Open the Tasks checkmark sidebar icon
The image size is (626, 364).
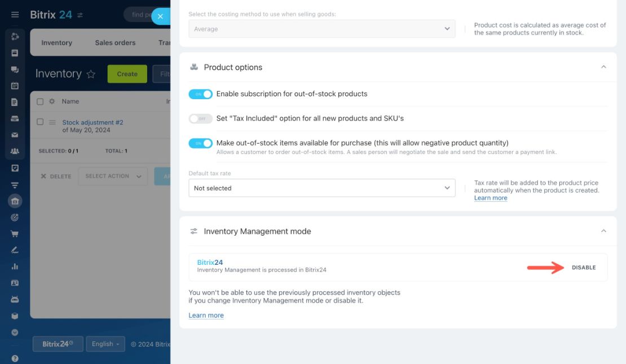tap(15, 168)
